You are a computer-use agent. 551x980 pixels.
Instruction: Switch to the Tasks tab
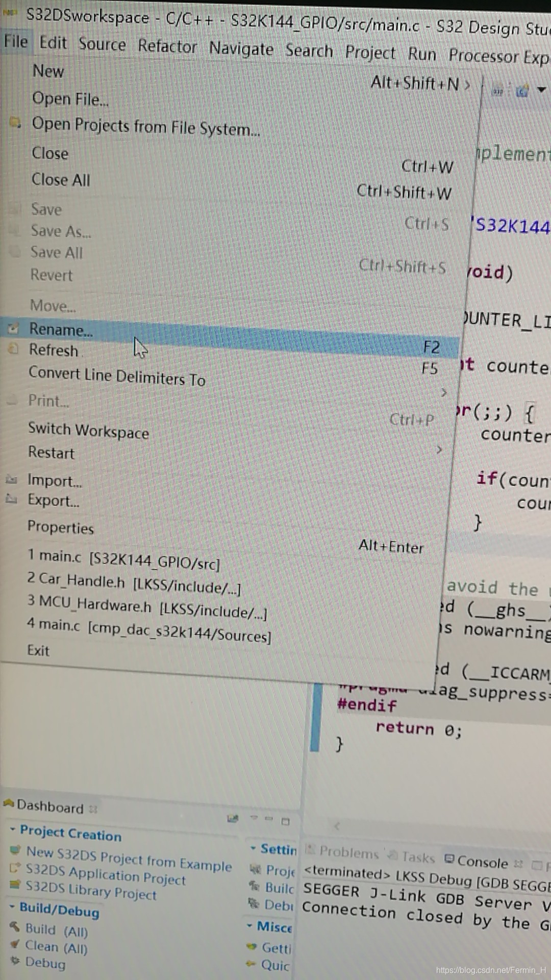tap(412, 856)
